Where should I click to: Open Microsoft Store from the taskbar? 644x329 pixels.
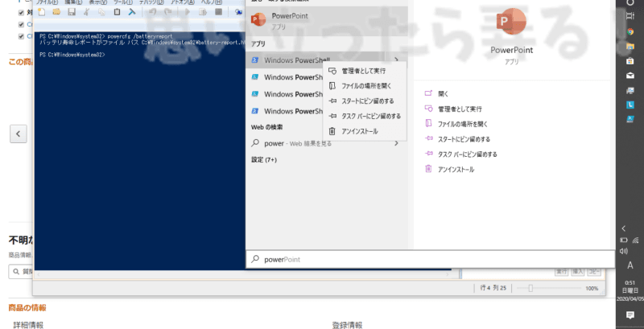[x=630, y=60]
